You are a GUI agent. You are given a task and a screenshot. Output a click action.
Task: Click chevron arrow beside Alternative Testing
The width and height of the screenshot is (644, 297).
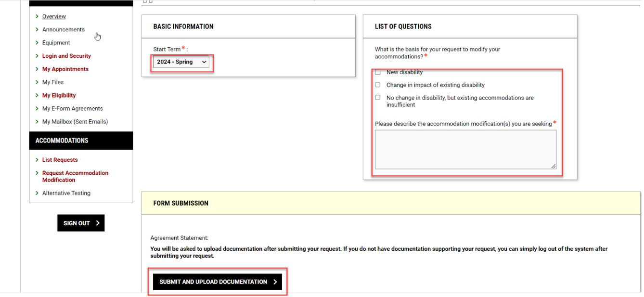point(37,193)
